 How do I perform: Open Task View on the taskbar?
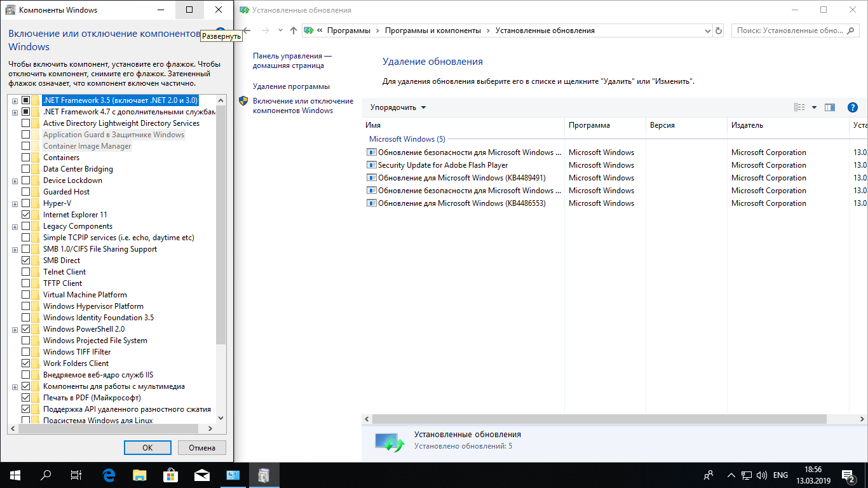76,475
